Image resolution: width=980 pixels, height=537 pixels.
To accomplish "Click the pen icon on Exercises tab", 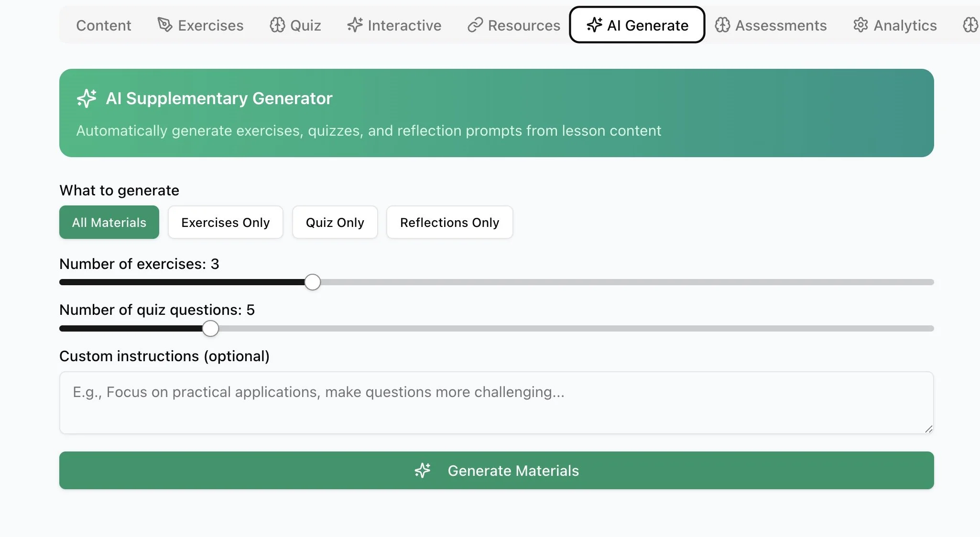I will (164, 25).
